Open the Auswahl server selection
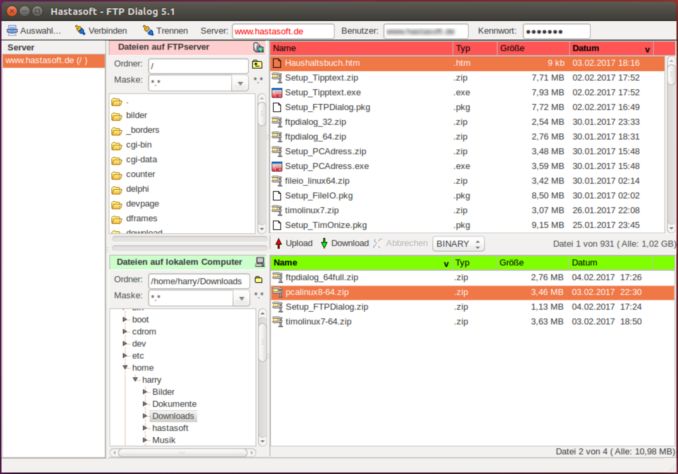Viewport: 678px width, 474px height. click(x=34, y=31)
